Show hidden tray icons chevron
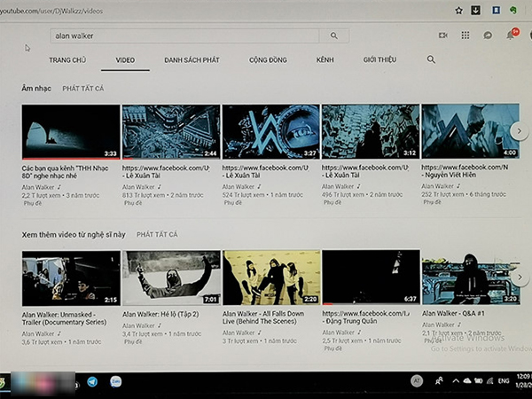The height and width of the screenshot is (399, 532). click(x=456, y=381)
